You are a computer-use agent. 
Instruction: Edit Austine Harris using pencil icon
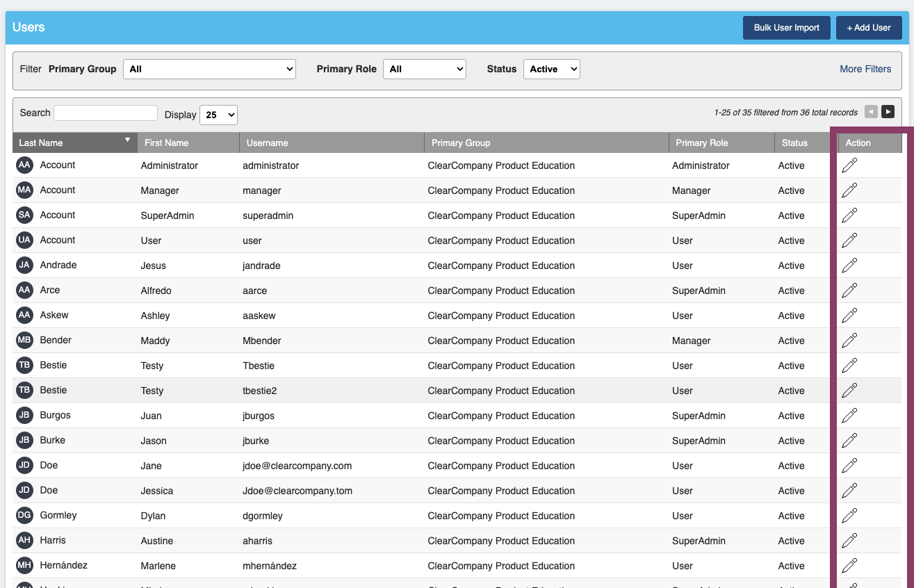point(849,541)
